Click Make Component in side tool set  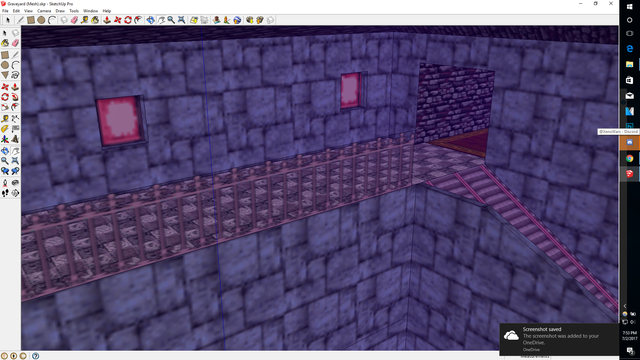coord(16,33)
